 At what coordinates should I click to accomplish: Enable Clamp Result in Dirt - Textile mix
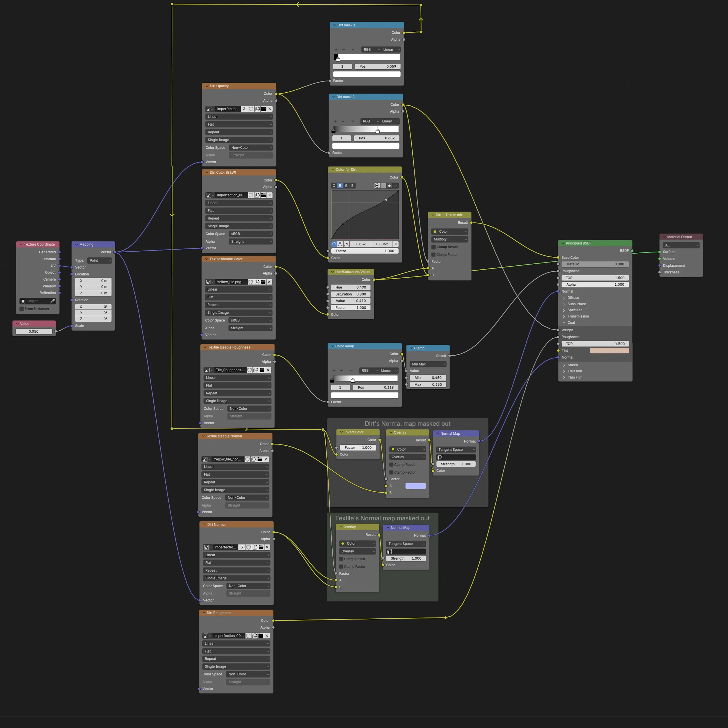pyautogui.click(x=433, y=247)
